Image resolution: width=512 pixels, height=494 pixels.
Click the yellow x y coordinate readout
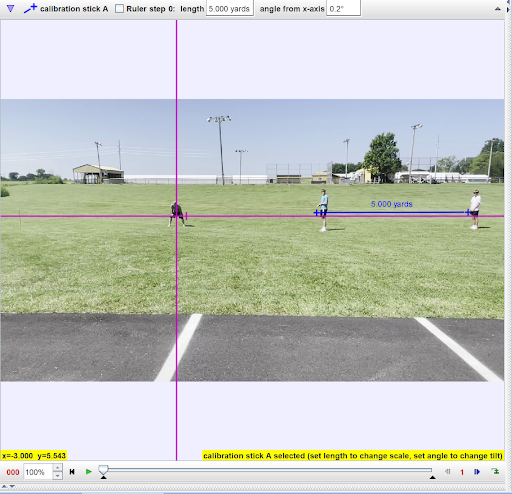[x=34, y=456]
